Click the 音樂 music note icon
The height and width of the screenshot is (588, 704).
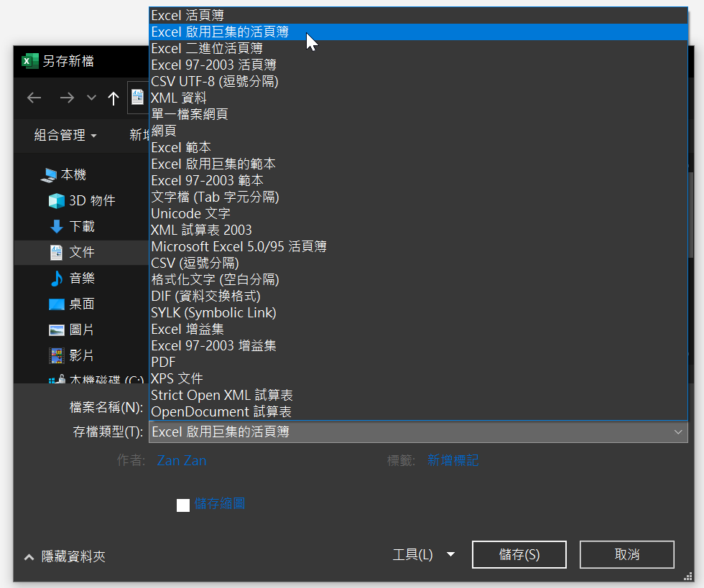[x=57, y=279]
